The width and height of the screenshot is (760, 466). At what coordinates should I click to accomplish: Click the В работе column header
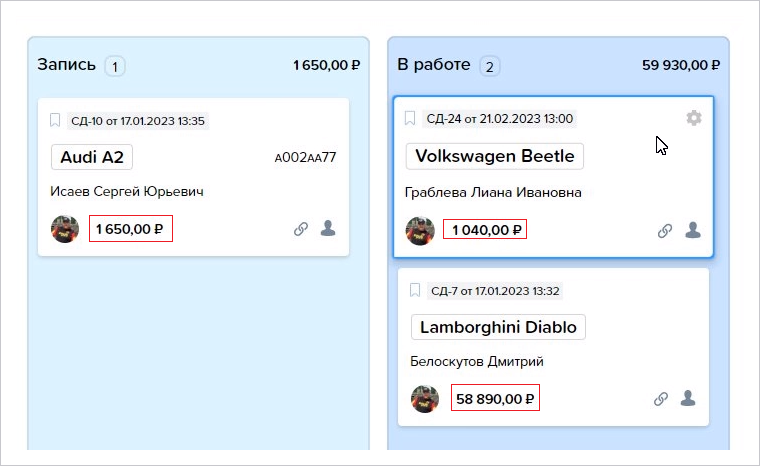click(x=434, y=64)
